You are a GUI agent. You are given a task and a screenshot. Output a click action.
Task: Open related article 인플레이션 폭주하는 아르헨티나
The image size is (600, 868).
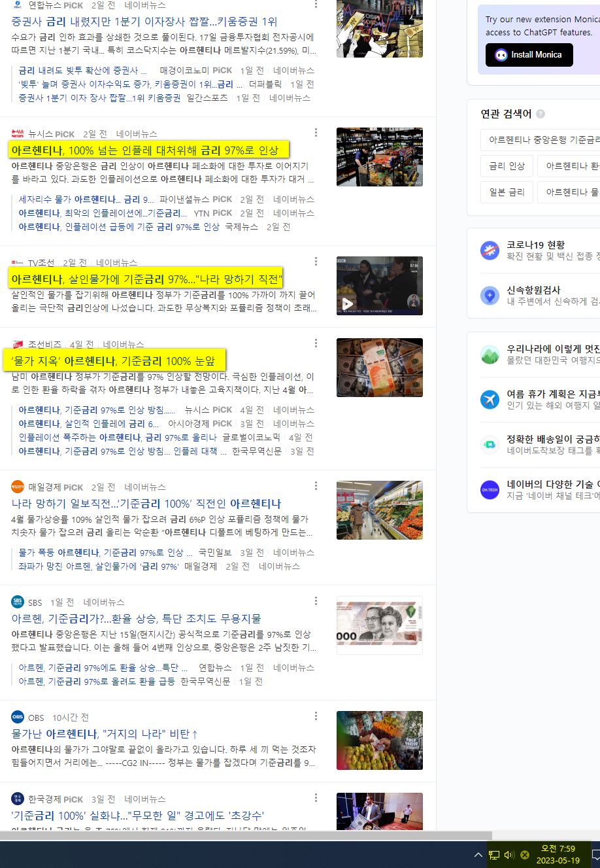coord(118,438)
